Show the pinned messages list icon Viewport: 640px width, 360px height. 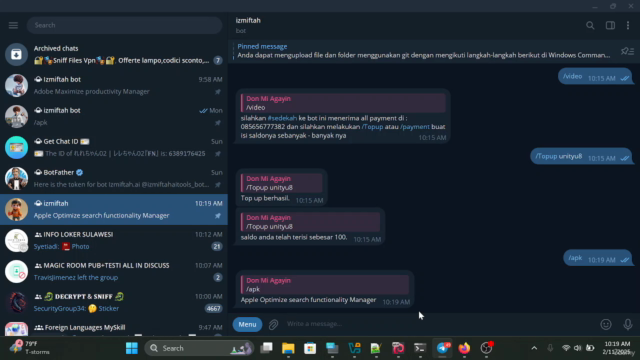pos(627,51)
